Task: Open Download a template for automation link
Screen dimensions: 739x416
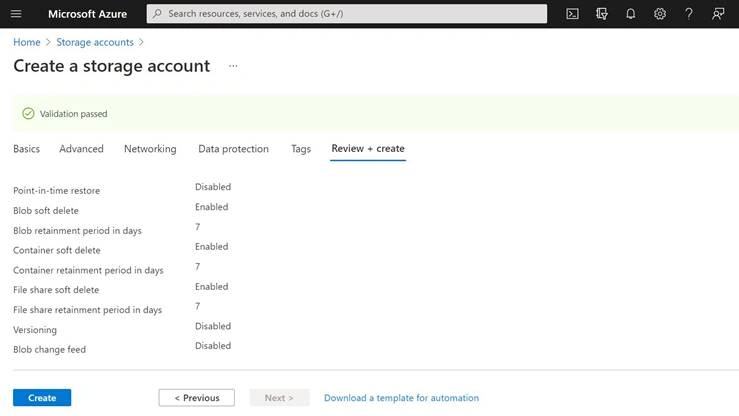Action: tap(401, 398)
